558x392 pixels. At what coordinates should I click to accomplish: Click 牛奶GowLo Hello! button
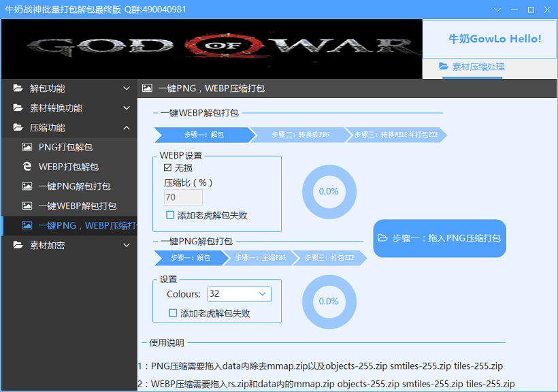[x=489, y=39]
